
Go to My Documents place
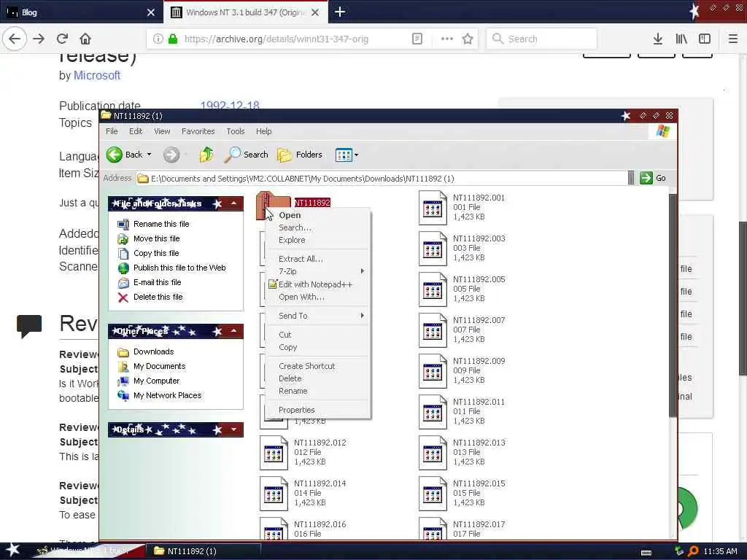pyautogui.click(x=159, y=366)
